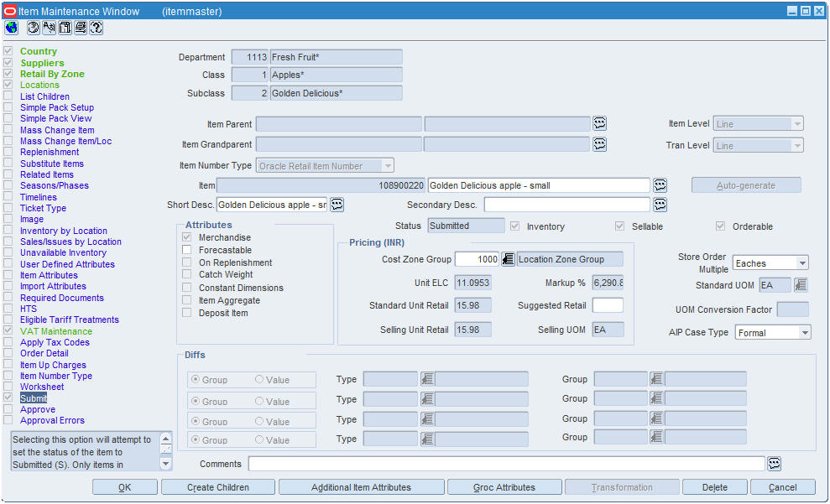
Task: Open help via question mark toolbar icon
Action: tap(97, 28)
